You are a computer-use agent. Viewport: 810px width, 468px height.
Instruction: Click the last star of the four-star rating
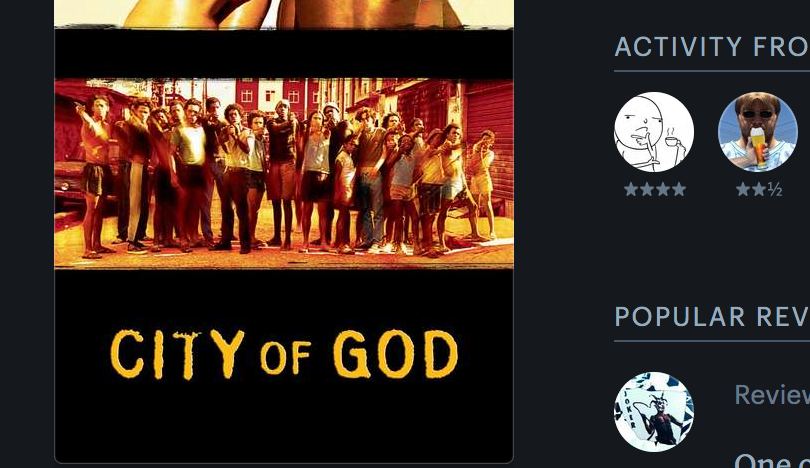(x=679, y=190)
